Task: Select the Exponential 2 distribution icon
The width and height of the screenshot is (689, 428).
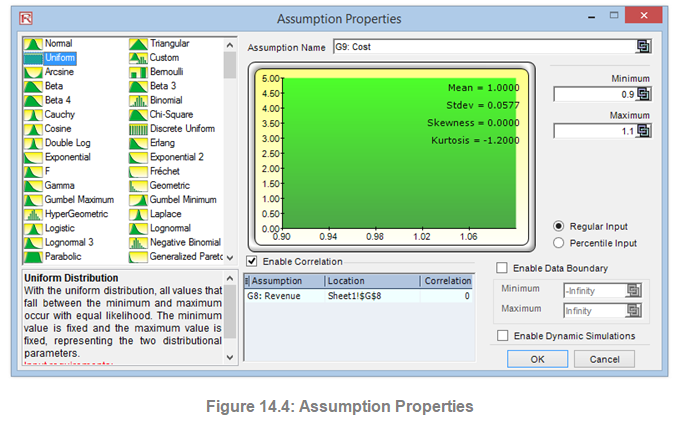Action: (138, 157)
